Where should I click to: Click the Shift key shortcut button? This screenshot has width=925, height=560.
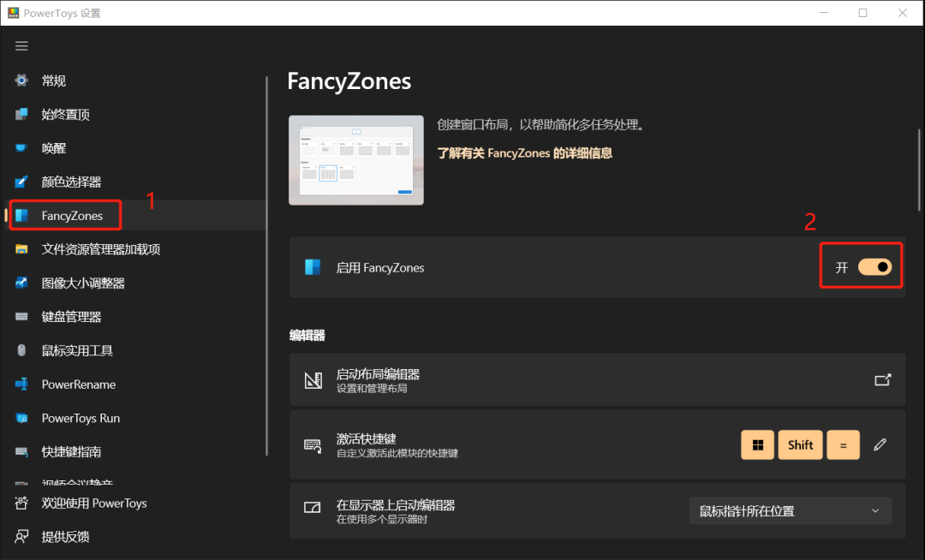[x=800, y=445]
